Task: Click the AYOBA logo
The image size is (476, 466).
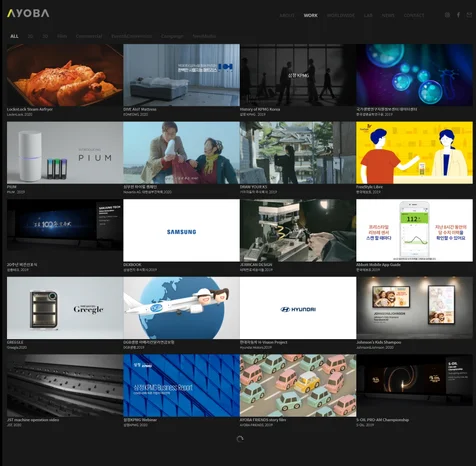Action: pos(28,13)
